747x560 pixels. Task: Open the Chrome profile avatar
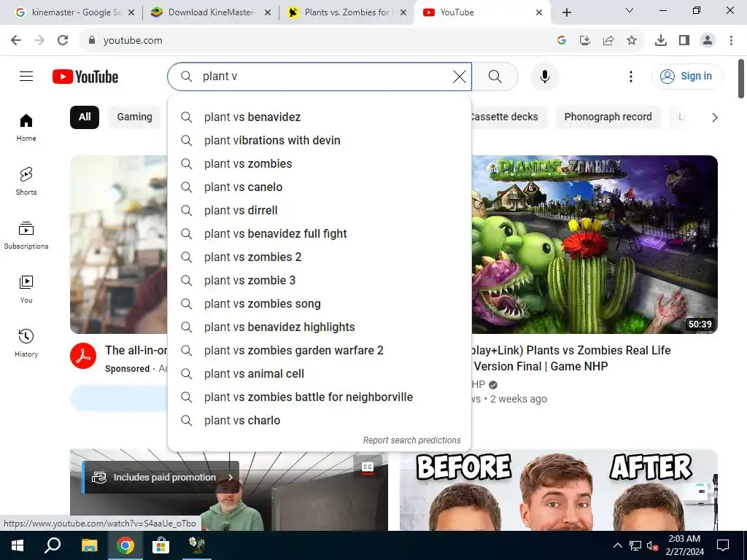708,41
